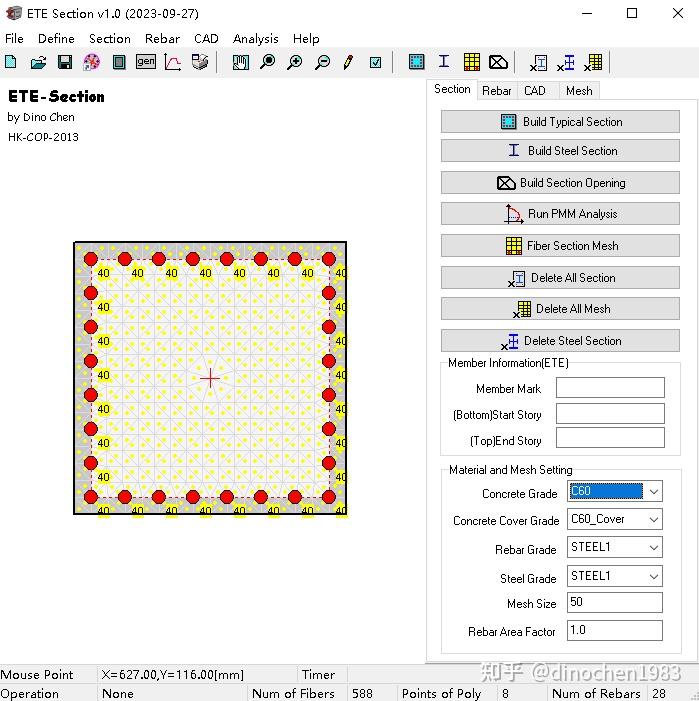This screenshot has height=701, width=699.
Task: Click the checkmark box toolbar icon
Action: click(x=375, y=62)
